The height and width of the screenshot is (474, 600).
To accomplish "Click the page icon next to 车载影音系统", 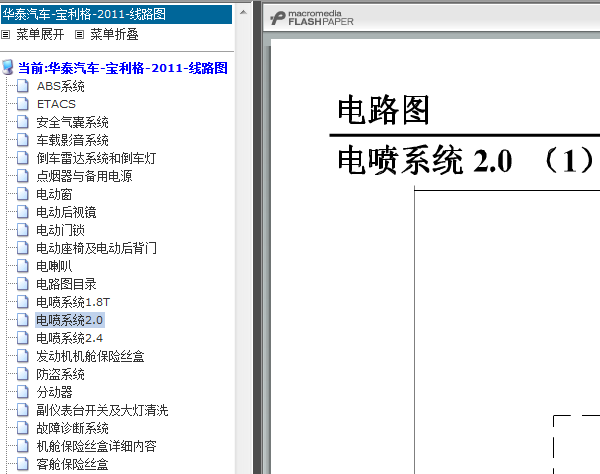I will 23,140.
